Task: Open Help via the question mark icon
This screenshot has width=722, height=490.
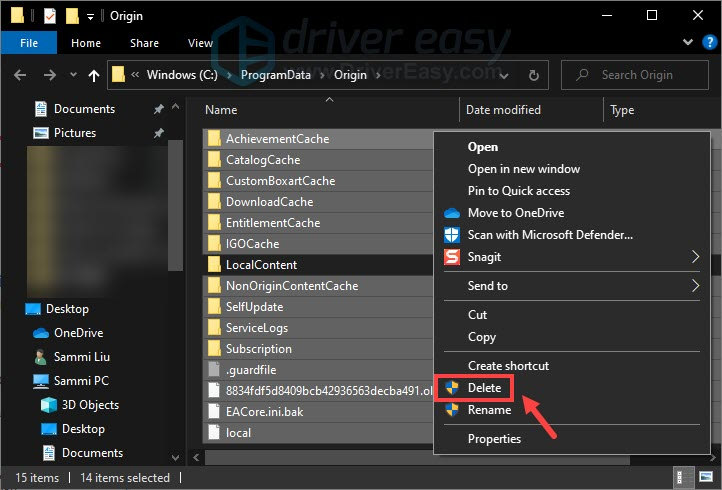Action: [709, 42]
